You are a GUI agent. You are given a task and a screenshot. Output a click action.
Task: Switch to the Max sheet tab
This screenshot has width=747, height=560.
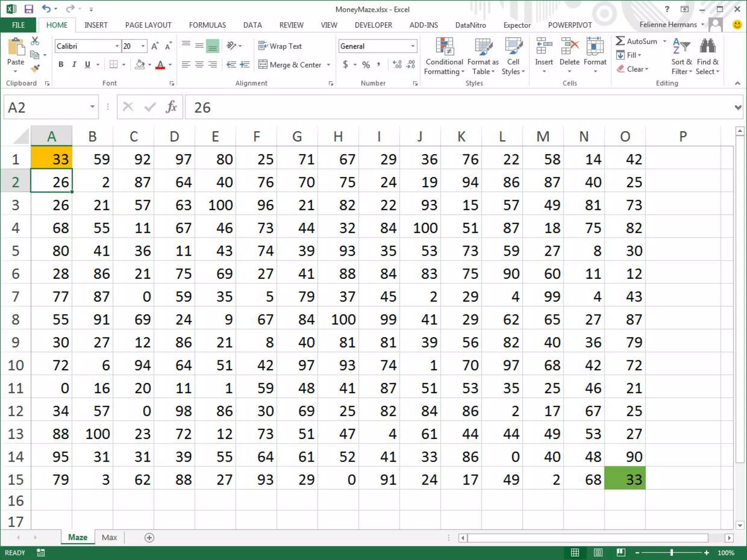pos(109,537)
